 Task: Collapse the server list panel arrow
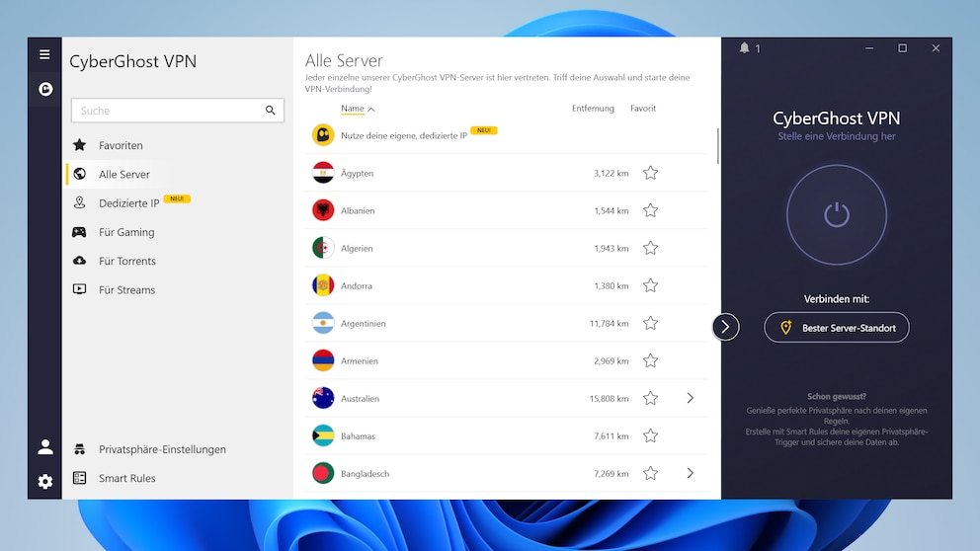click(725, 327)
